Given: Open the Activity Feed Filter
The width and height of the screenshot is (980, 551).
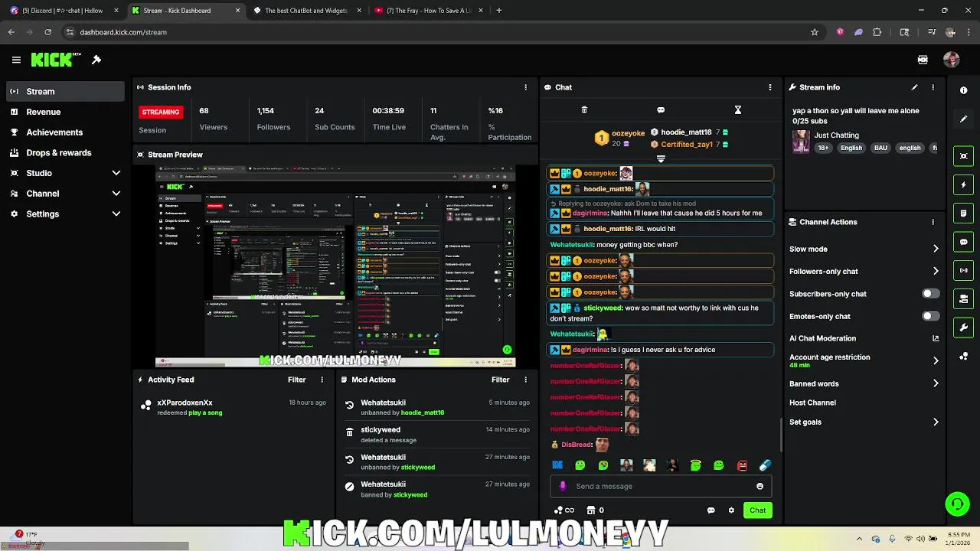Looking at the screenshot, I should 296,380.
